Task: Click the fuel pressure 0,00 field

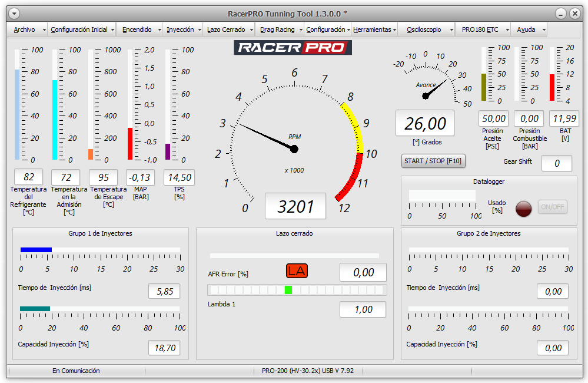Action: coord(529,118)
